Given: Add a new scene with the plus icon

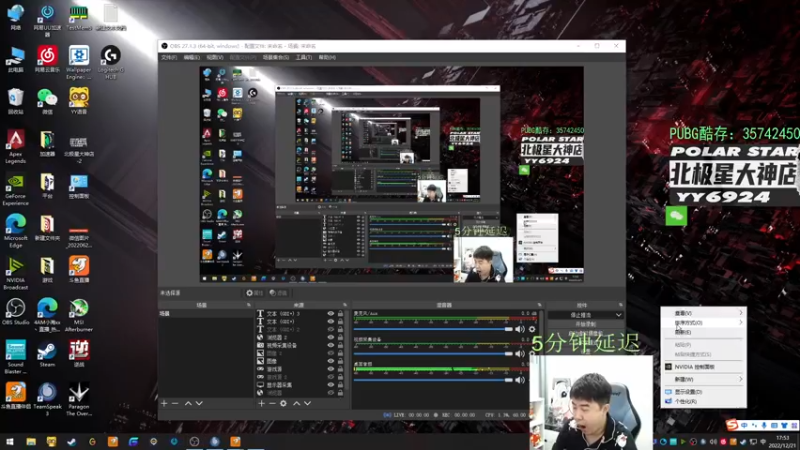Looking at the screenshot, I should click(164, 403).
